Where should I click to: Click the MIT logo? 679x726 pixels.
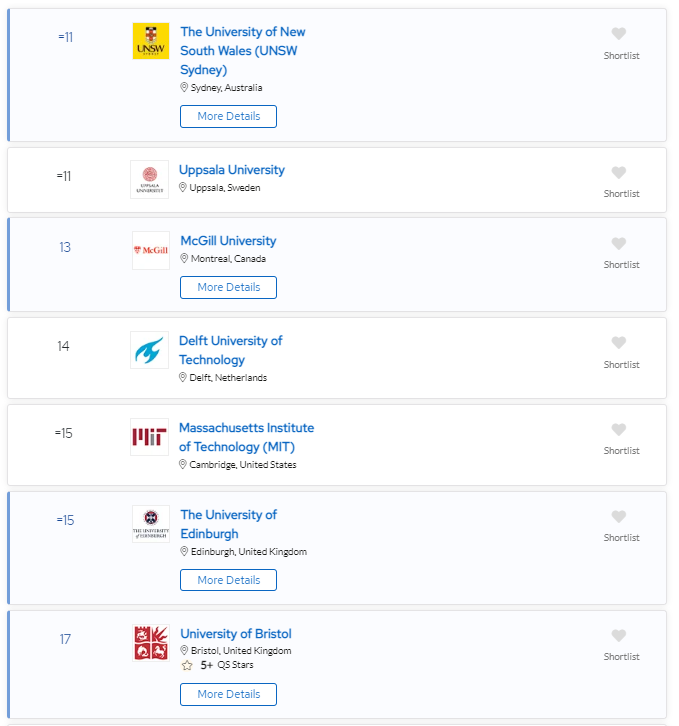(149, 437)
